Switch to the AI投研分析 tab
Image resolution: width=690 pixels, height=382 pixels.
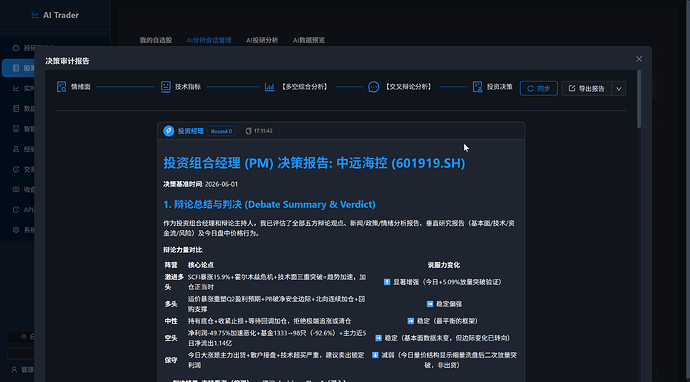click(x=262, y=40)
